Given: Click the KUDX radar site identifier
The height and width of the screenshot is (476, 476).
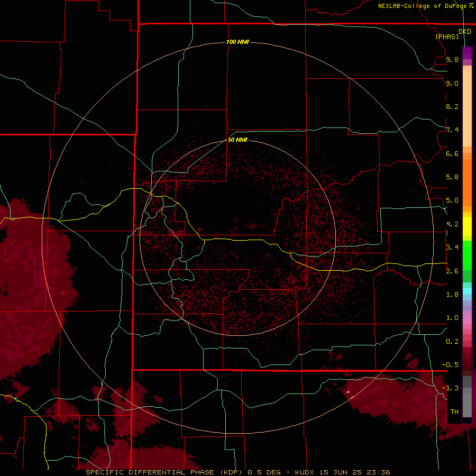Looking at the screenshot, I should click(x=305, y=472).
